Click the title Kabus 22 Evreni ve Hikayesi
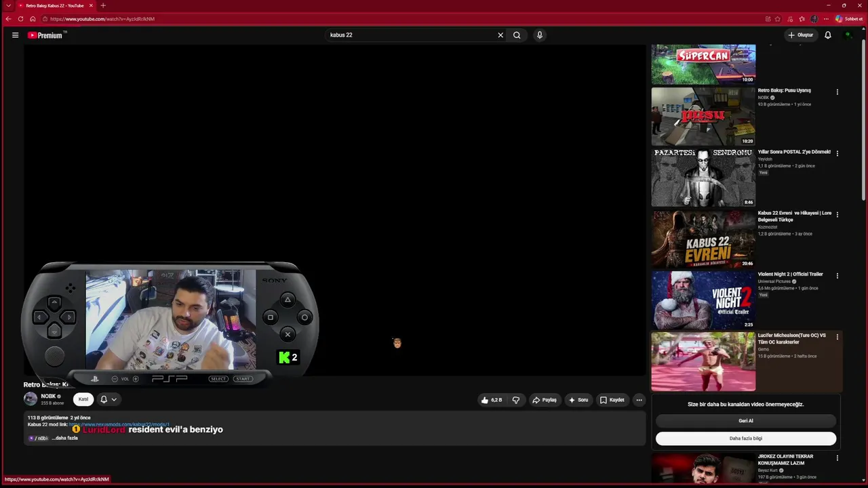Image resolution: width=868 pixels, height=488 pixels. tap(795, 216)
